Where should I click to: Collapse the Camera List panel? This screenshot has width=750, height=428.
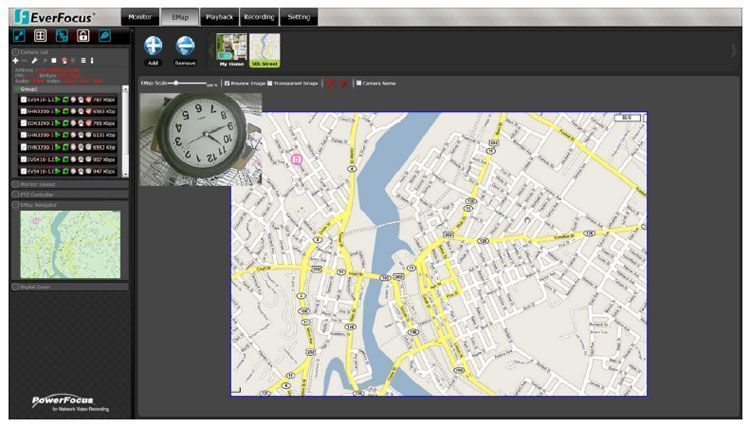pyautogui.click(x=15, y=52)
